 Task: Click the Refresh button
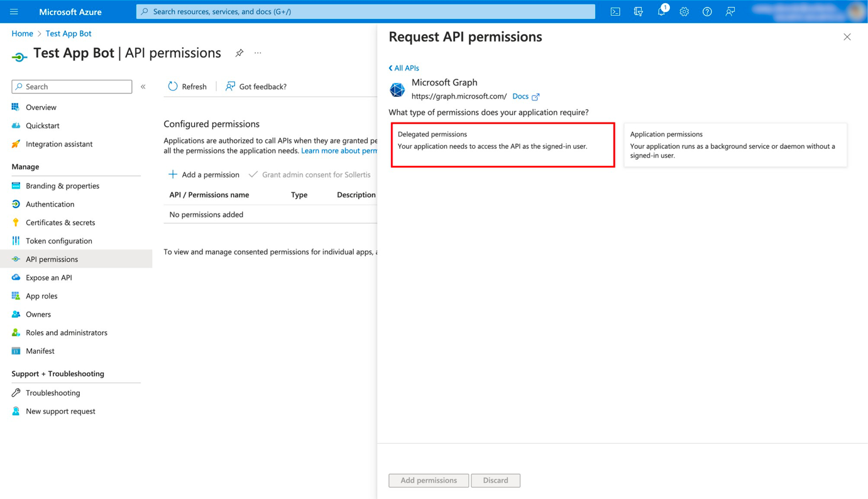click(187, 87)
